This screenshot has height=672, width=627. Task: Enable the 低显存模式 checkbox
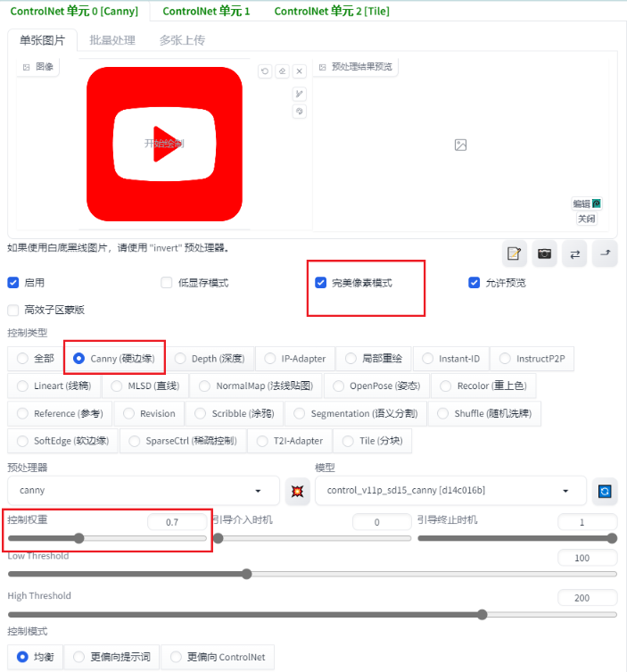coord(166,282)
